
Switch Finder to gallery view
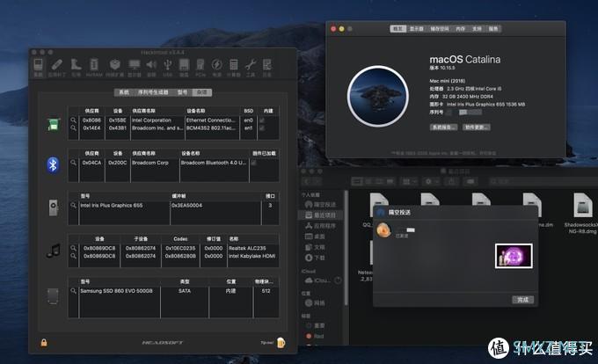pyautogui.click(x=390, y=182)
